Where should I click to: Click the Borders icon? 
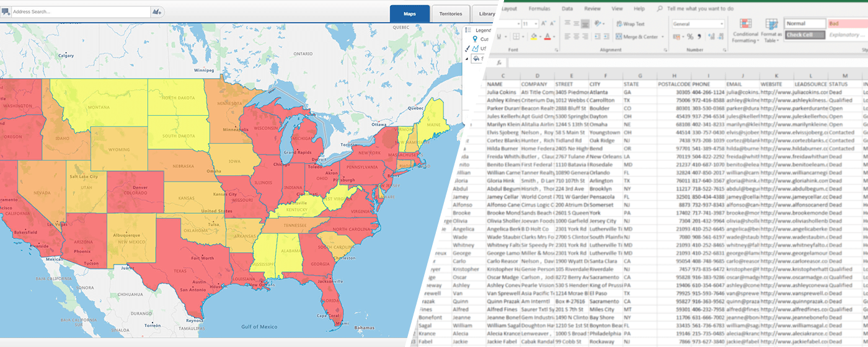click(x=516, y=37)
